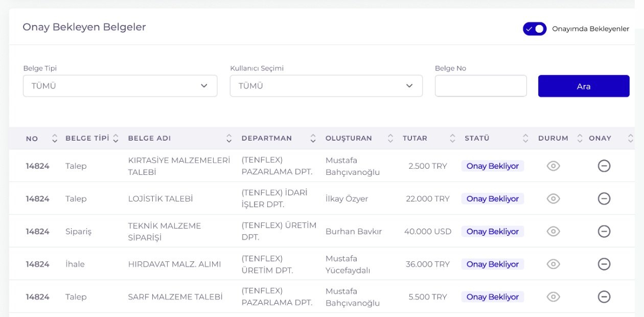Click approve icon for LOJİSTİK TALEBİ row
644x317 pixels.
[x=604, y=198]
